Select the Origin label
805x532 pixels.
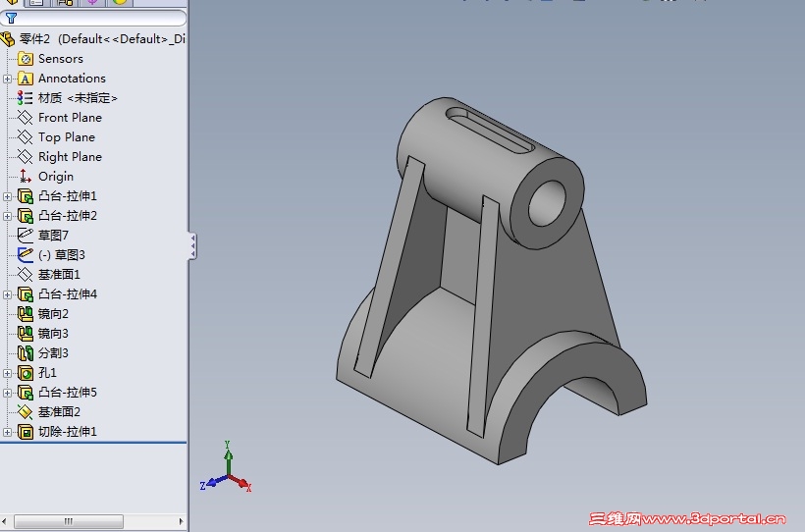click(55, 176)
